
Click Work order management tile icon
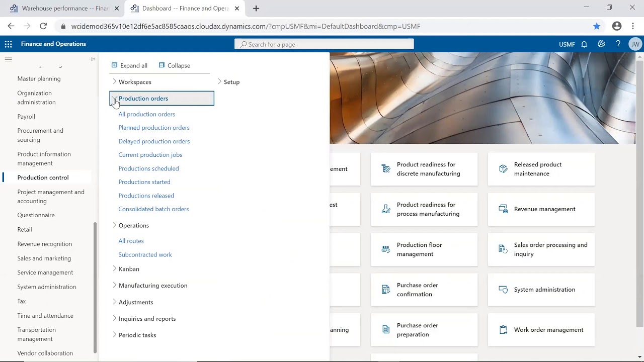503,330
